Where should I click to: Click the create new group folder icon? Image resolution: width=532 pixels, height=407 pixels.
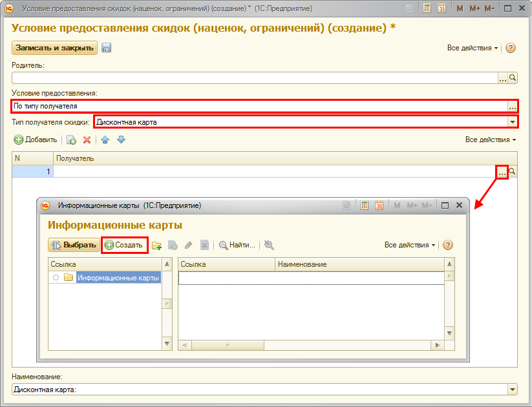point(156,245)
